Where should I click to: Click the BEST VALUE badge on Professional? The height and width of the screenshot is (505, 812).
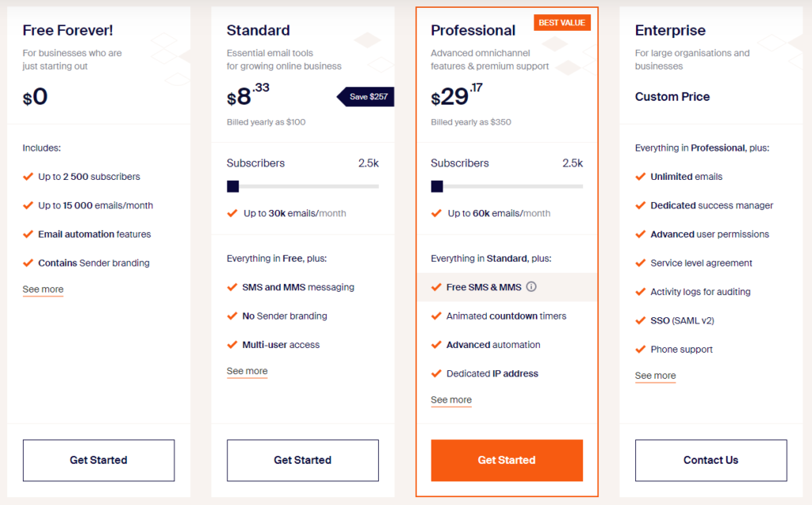562,23
